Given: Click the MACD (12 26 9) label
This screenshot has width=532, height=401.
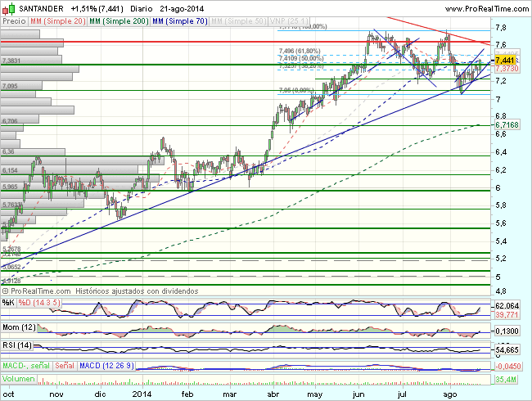Looking at the screenshot, I should tap(106, 366).
